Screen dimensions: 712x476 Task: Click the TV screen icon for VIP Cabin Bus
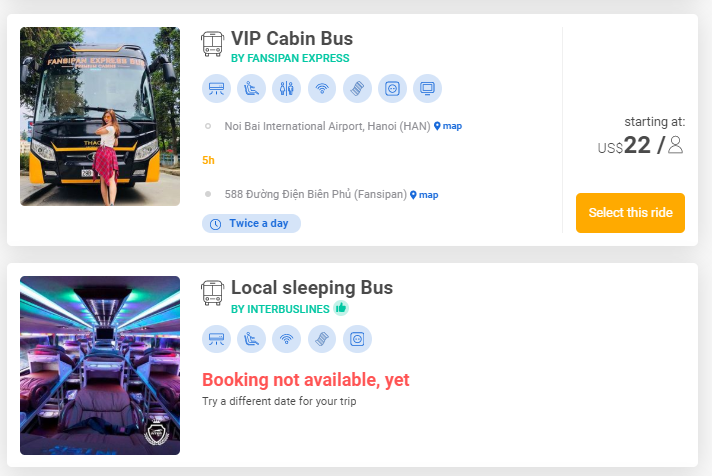(x=427, y=88)
